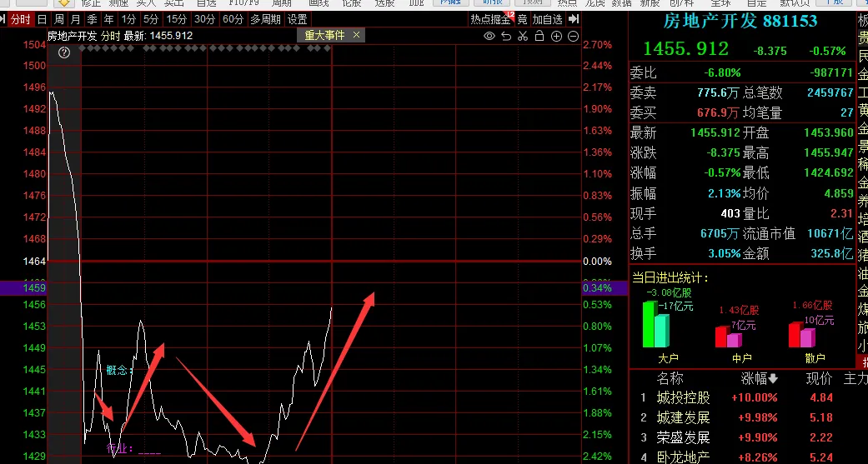Click the last diamond event marker

click(x=327, y=48)
